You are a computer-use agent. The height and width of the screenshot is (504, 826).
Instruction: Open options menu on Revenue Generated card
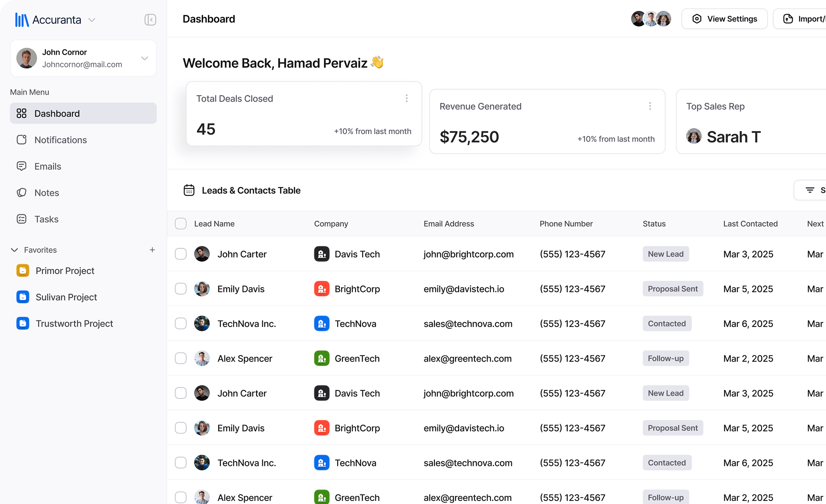click(x=650, y=106)
